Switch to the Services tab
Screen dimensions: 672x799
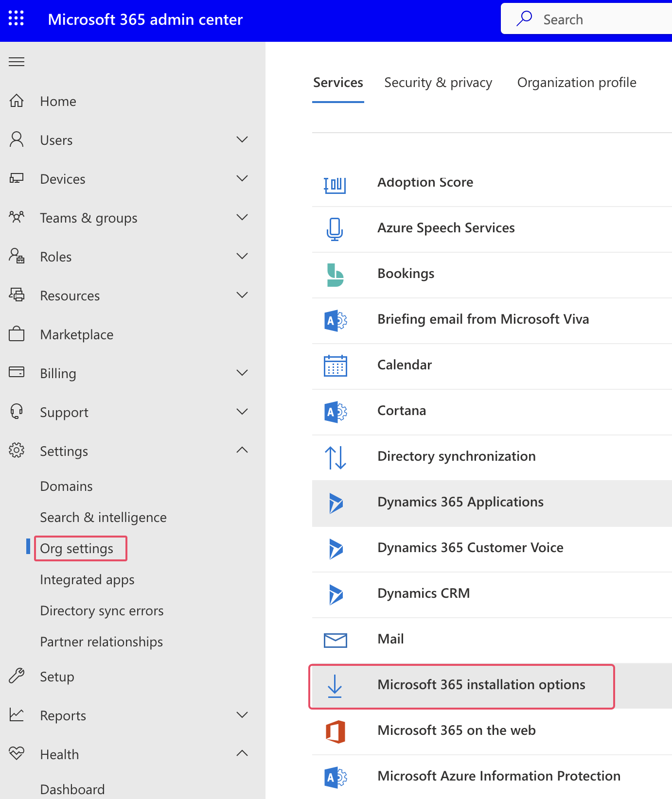point(338,83)
